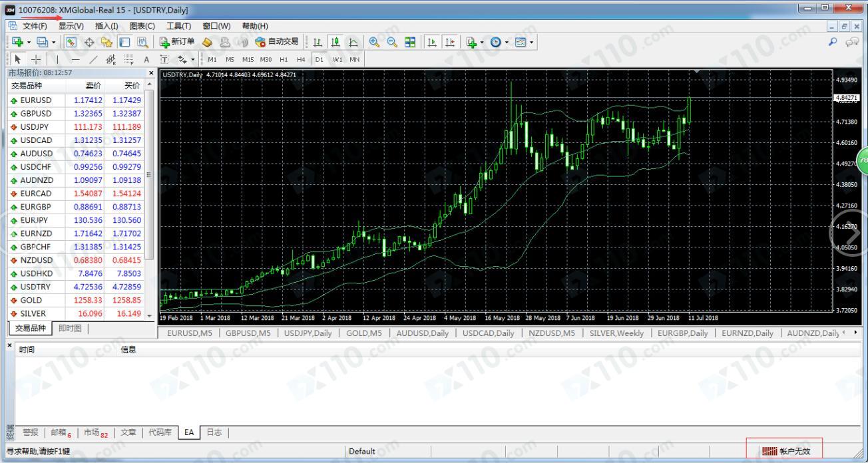Open a new chart window
Screen dimensions: 868x463
click(17, 42)
